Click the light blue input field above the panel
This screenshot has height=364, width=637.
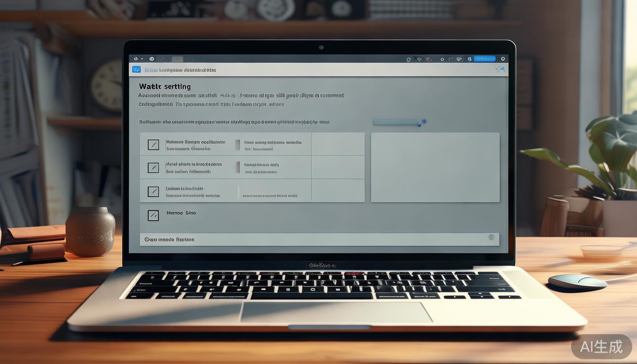[x=395, y=122]
